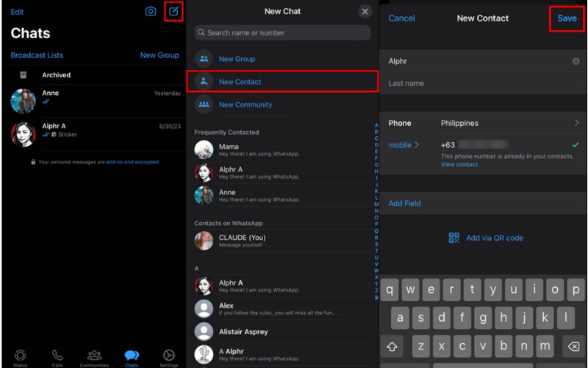This screenshot has width=588, height=368.
Task: Expand the Philippines country selector
Action: [576, 123]
